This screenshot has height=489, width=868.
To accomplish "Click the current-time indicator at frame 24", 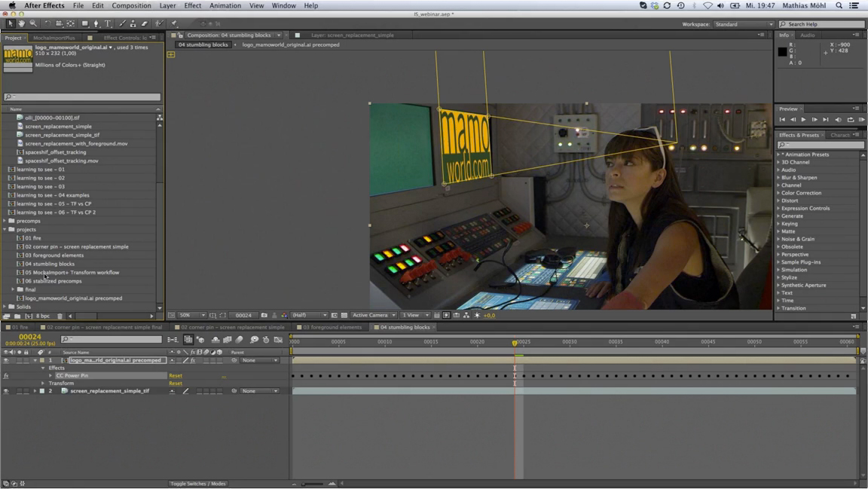I will 515,344.
